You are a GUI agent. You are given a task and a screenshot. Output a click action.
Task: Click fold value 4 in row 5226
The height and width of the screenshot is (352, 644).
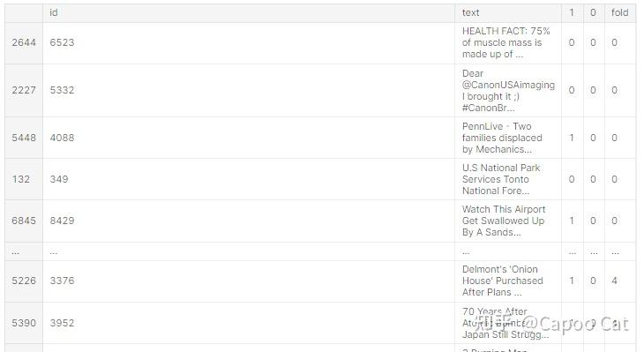click(x=614, y=281)
